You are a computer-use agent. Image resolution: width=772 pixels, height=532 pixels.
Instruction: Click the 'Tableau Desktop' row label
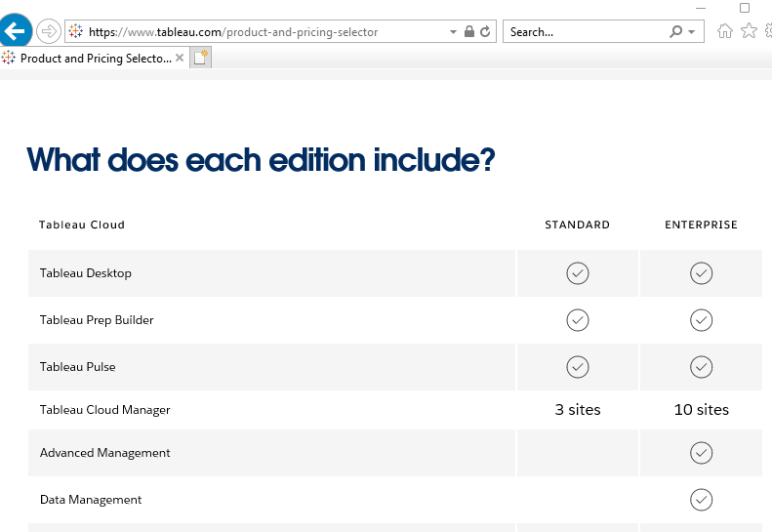86,273
